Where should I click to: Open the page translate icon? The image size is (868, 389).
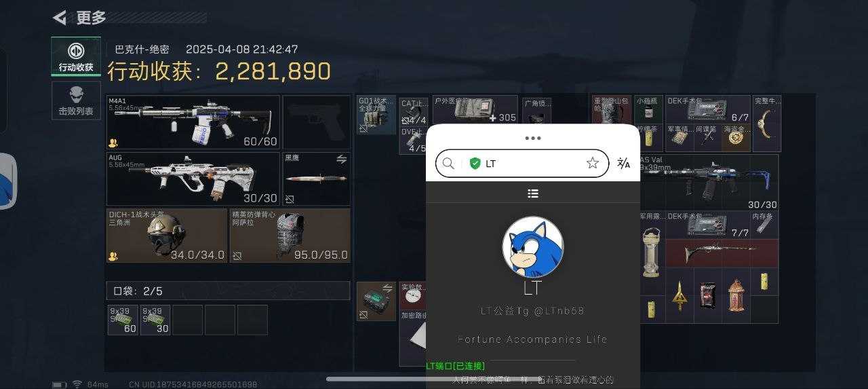[x=624, y=163]
